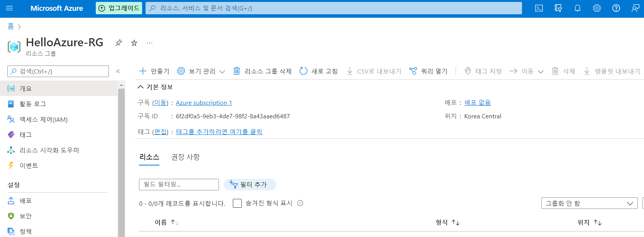Open the portal settings gear
644x237 pixels.
pos(597,8)
